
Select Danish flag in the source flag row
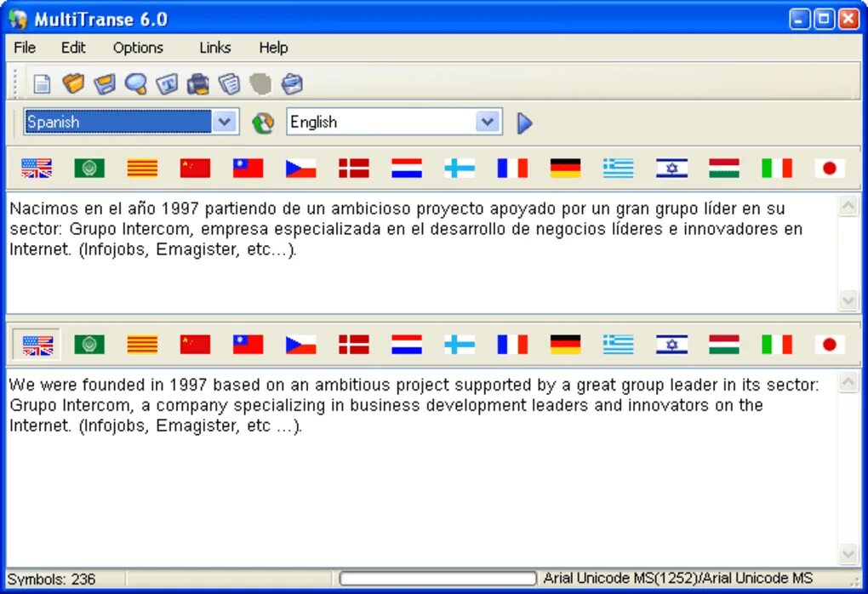(354, 168)
